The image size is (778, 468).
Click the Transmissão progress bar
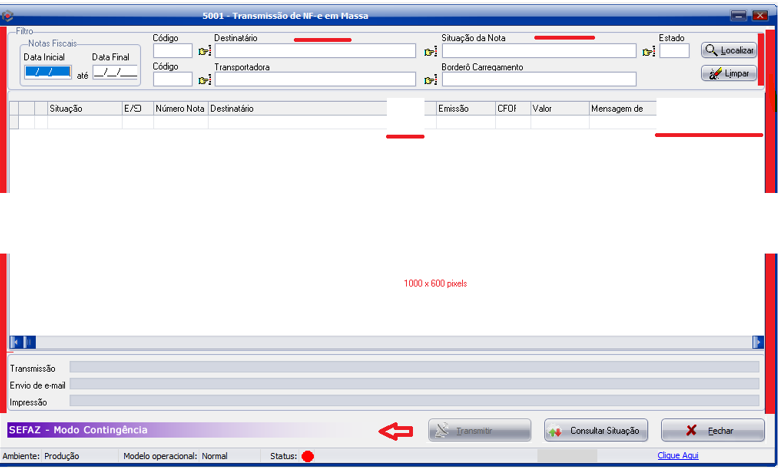(x=414, y=368)
